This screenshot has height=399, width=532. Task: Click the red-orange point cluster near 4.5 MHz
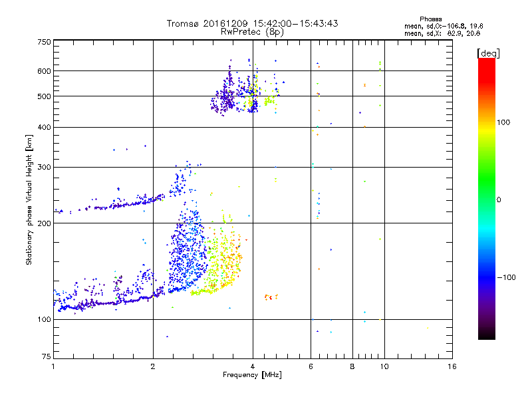point(271,297)
